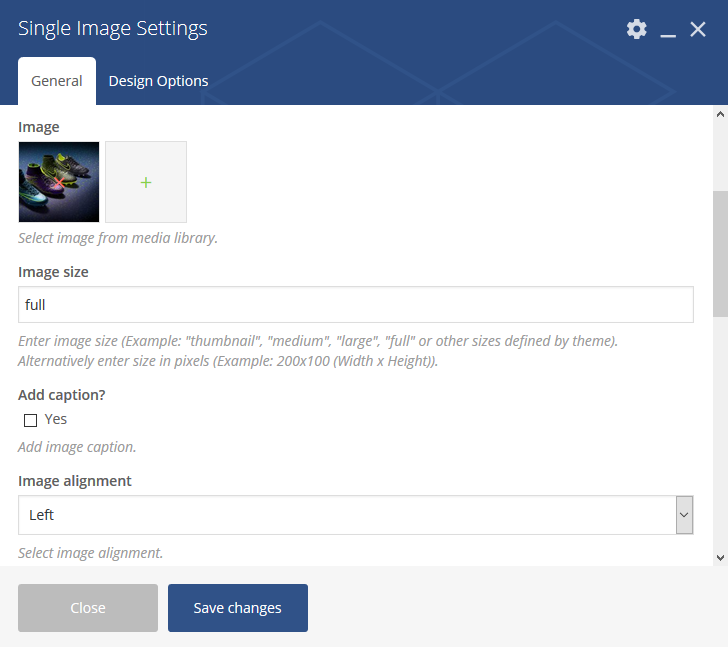Viewport: 728px width, 647px height.
Task: Select the soccer shoes thumbnail
Action: pos(59,182)
